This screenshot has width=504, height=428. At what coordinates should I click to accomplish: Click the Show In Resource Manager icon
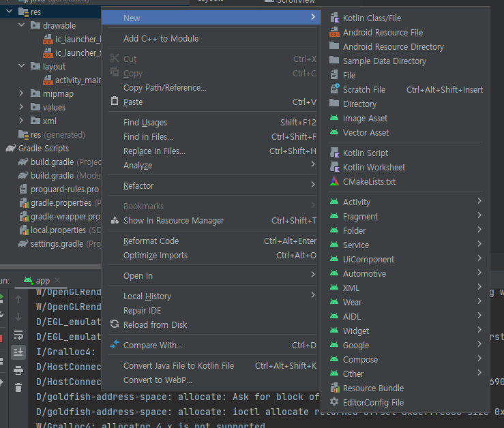pyautogui.click(x=115, y=220)
